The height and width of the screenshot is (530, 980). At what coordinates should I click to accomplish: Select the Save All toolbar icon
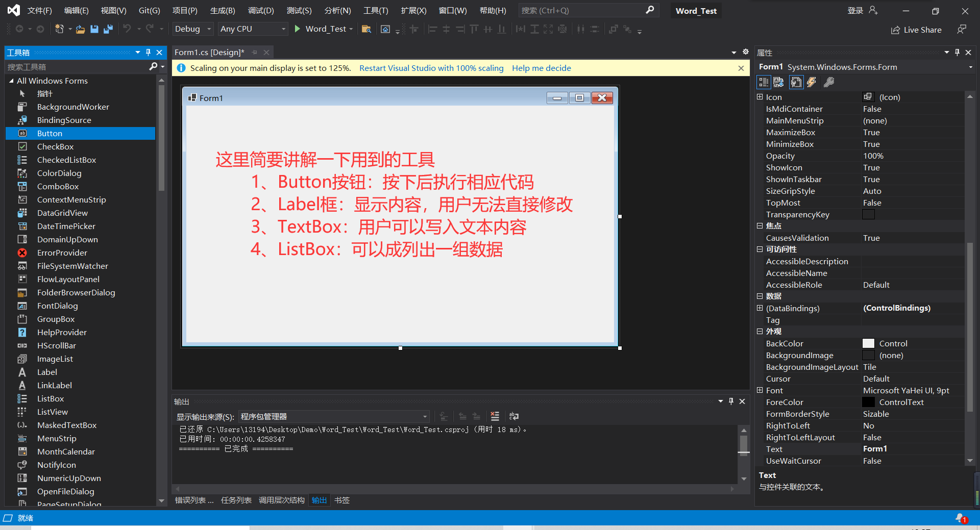(108, 29)
